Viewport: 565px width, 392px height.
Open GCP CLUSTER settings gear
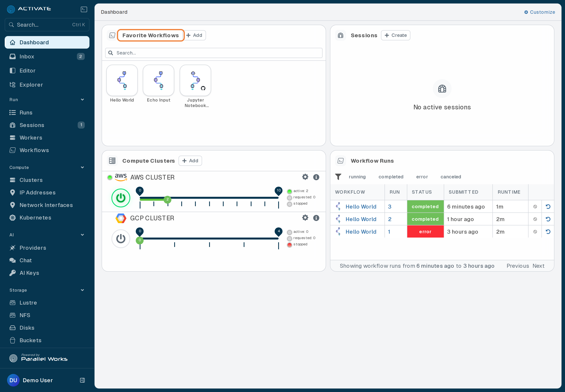(x=305, y=218)
